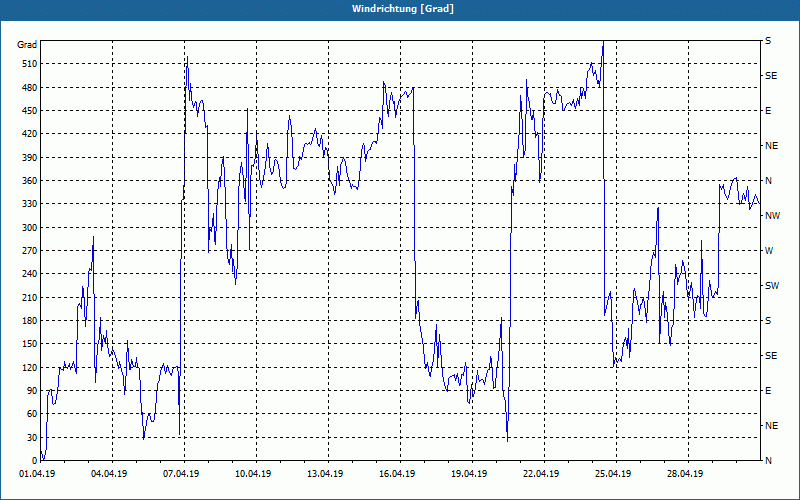
Task: Click the y-axis value 480
Action: [30, 88]
